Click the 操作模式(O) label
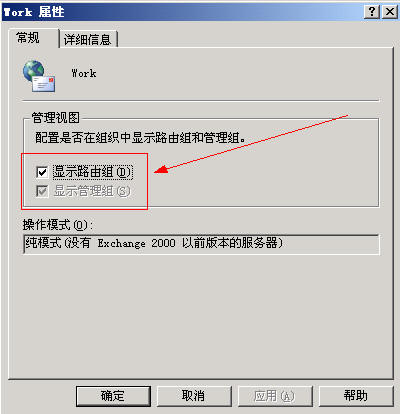 click(58, 225)
